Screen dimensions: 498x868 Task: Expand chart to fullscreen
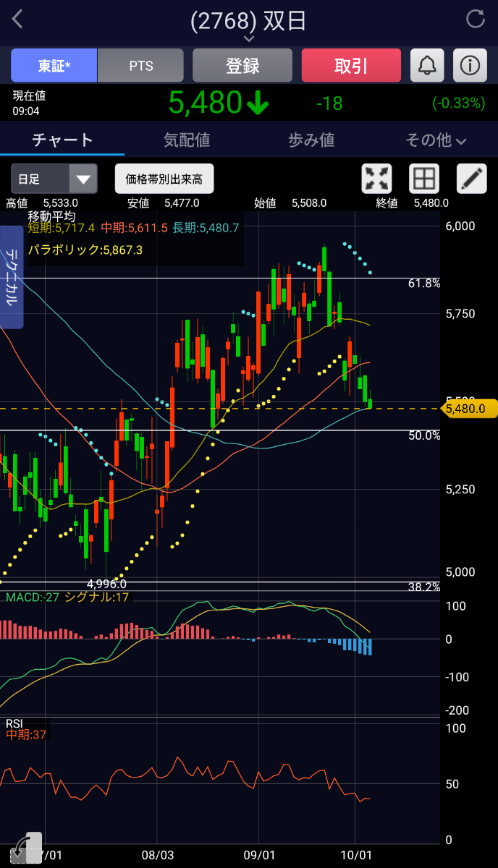pos(376,179)
